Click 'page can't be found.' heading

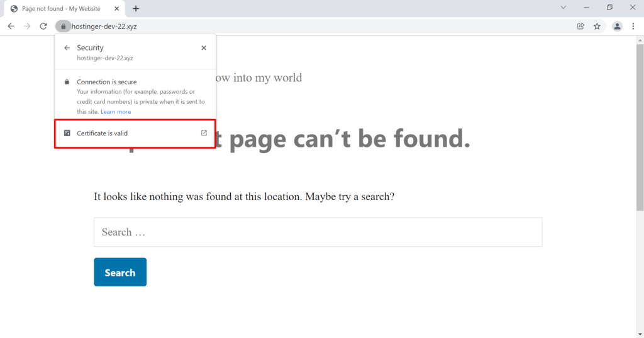pyautogui.click(x=350, y=139)
